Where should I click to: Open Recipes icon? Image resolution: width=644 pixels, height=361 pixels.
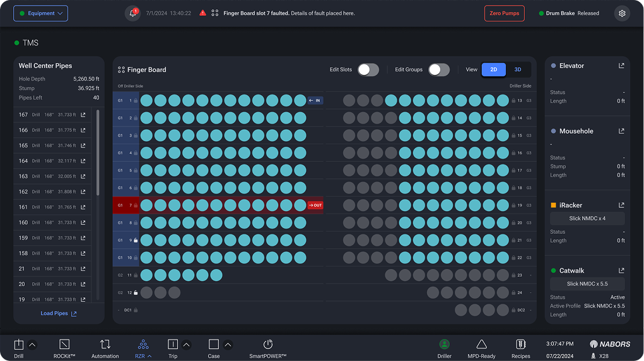pos(521,344)
